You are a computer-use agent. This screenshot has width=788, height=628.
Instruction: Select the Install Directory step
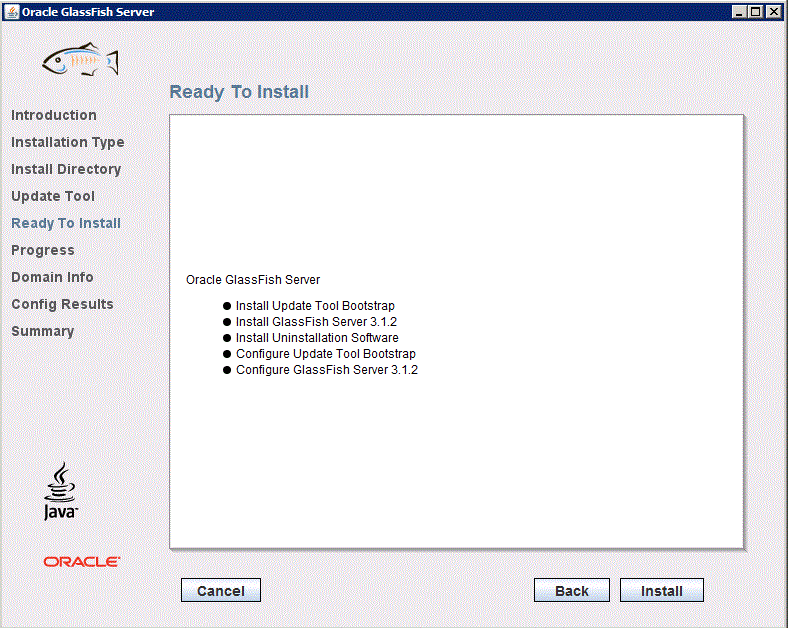click(66, 169)
